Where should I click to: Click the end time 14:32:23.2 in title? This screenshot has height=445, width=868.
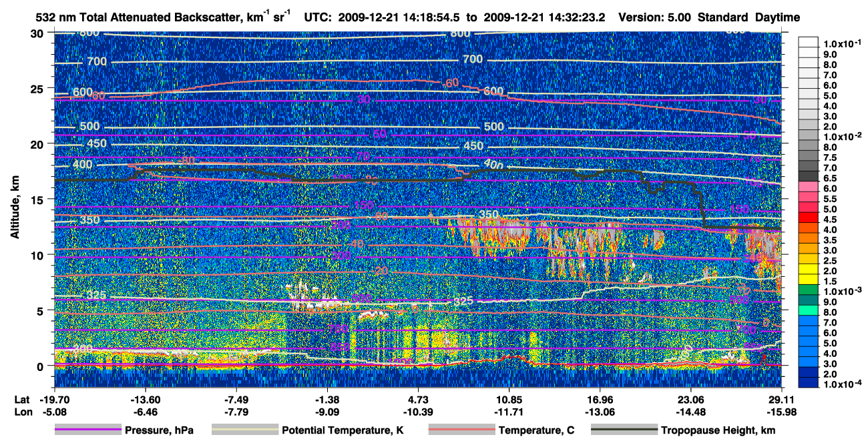click(576, 18)
